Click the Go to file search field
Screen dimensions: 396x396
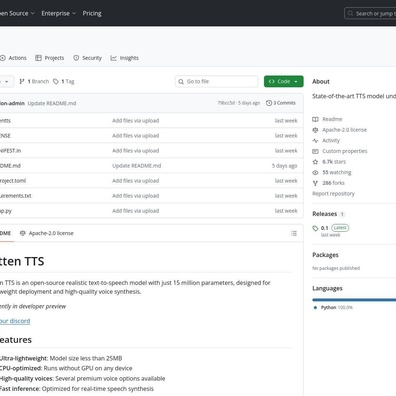click(216, 81)
